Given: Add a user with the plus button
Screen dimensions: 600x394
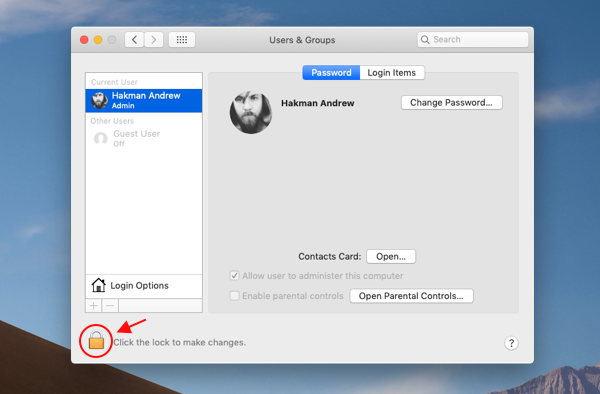Looking at the screenshot, I should (94, 306).
